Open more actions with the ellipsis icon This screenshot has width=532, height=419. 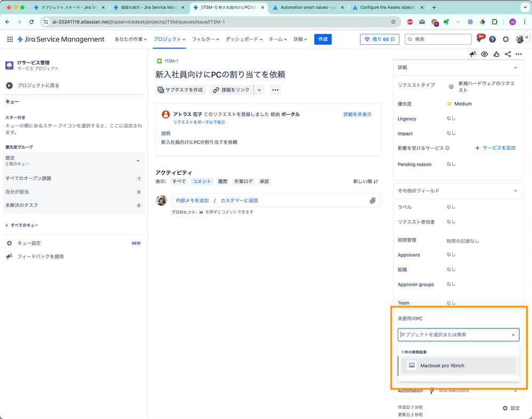click(519, 54)
